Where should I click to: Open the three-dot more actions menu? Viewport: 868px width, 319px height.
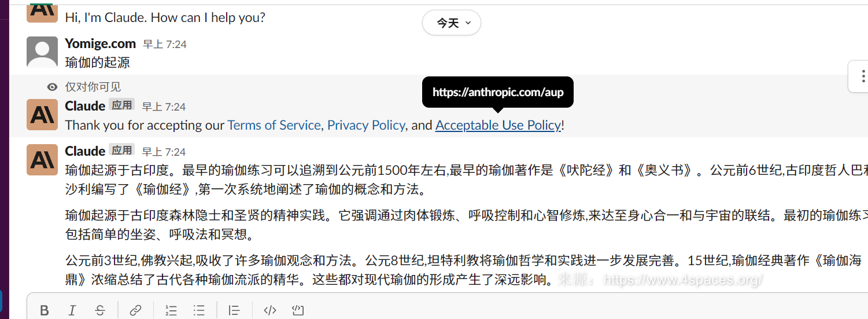[860, 76]
